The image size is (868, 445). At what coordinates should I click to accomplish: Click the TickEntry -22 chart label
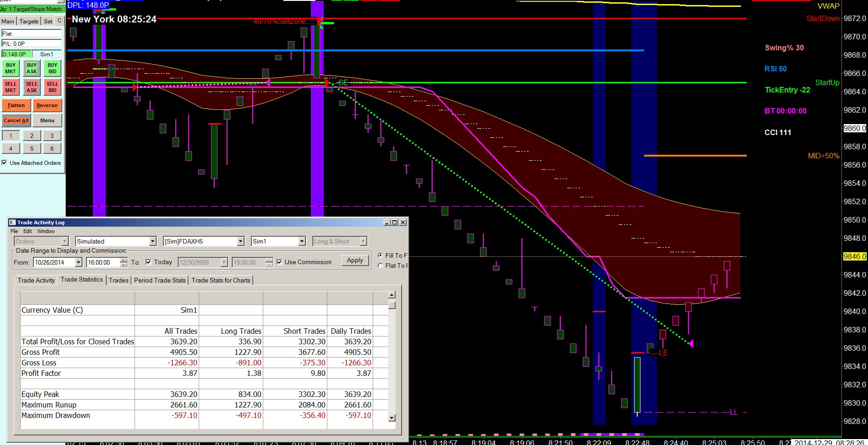point(787,90)
